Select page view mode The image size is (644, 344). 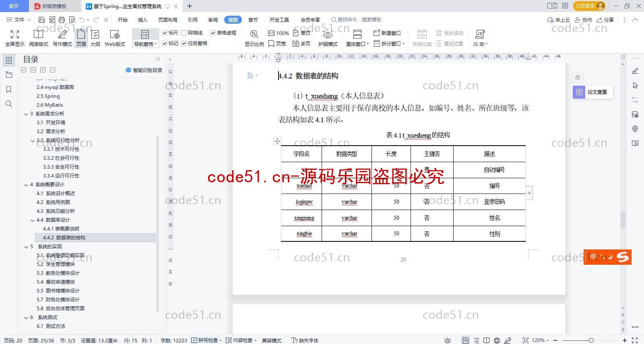pyautogui.click(x=81, y=38)
